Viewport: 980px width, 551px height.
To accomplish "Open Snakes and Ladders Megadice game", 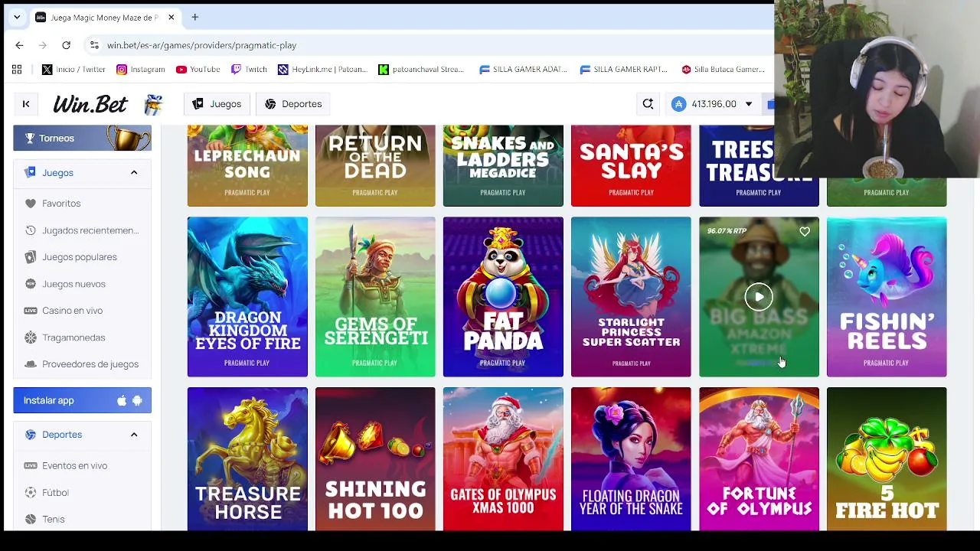I will (503, 166).
